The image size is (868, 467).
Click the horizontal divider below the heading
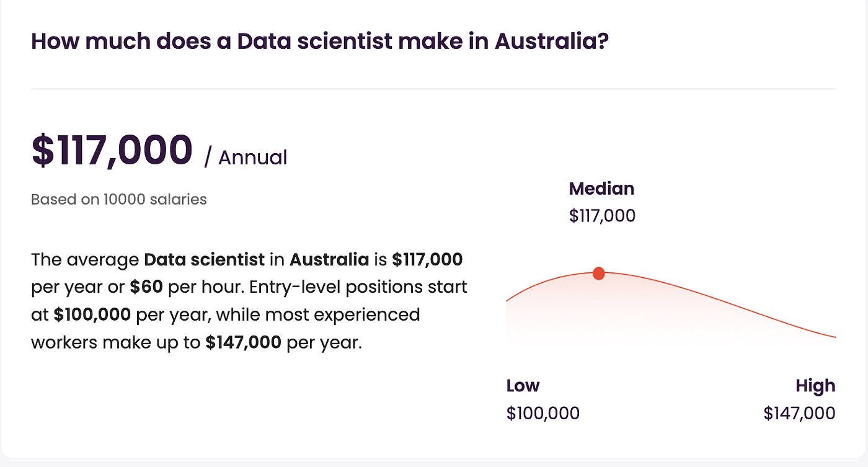433,89
